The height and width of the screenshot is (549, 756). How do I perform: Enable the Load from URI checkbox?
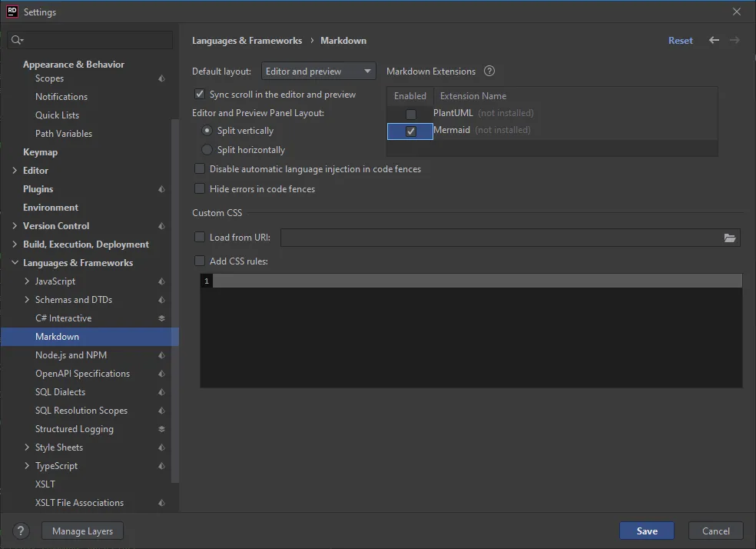pos(200,237)
